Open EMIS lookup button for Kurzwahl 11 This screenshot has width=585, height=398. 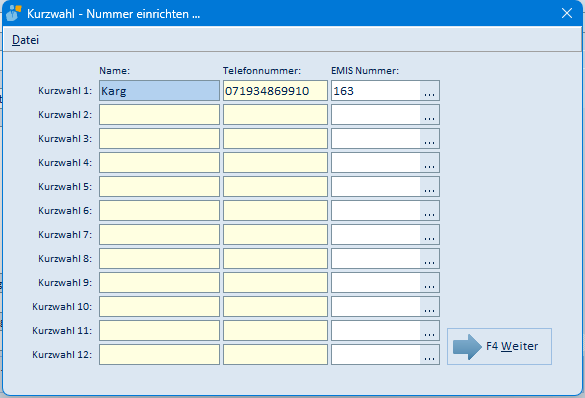429,330
